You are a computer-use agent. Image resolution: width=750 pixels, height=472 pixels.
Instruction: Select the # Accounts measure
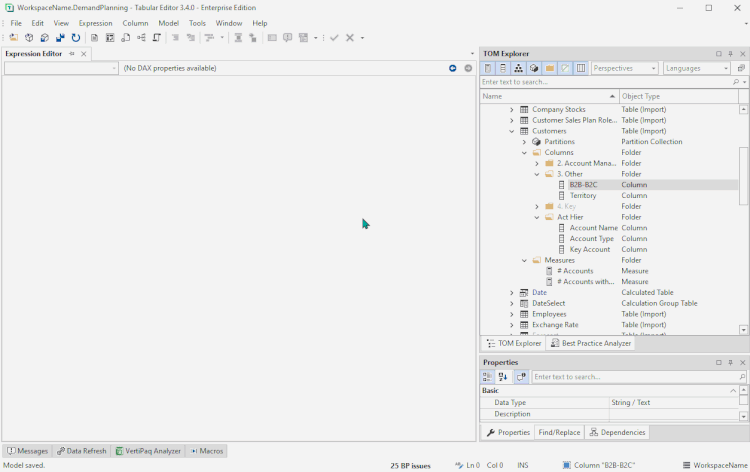575,271
